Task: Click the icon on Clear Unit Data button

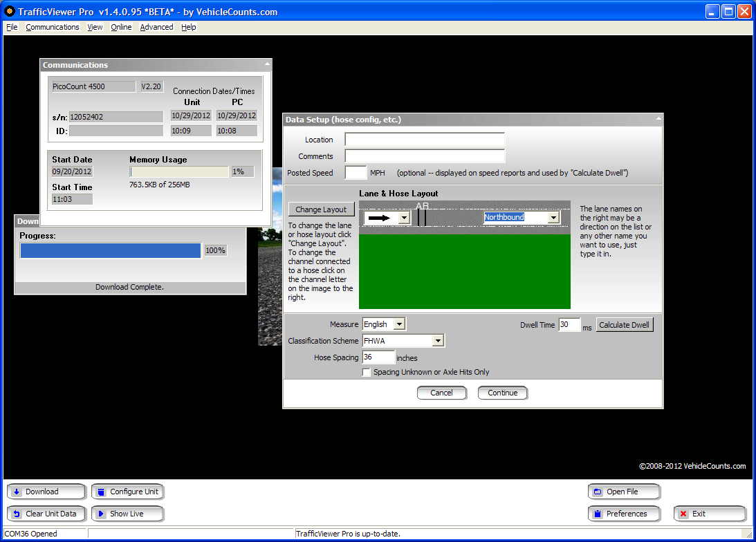Action: pos(17,514)
